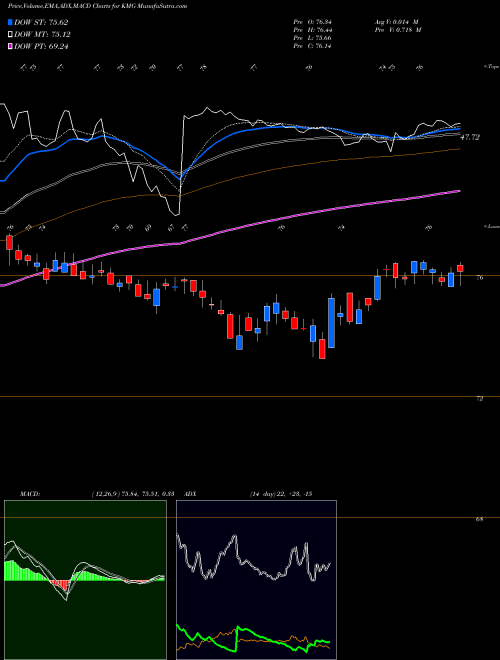
Task: Click the tall blue candlestick at the rally start
Action: [x=332, y=323]
